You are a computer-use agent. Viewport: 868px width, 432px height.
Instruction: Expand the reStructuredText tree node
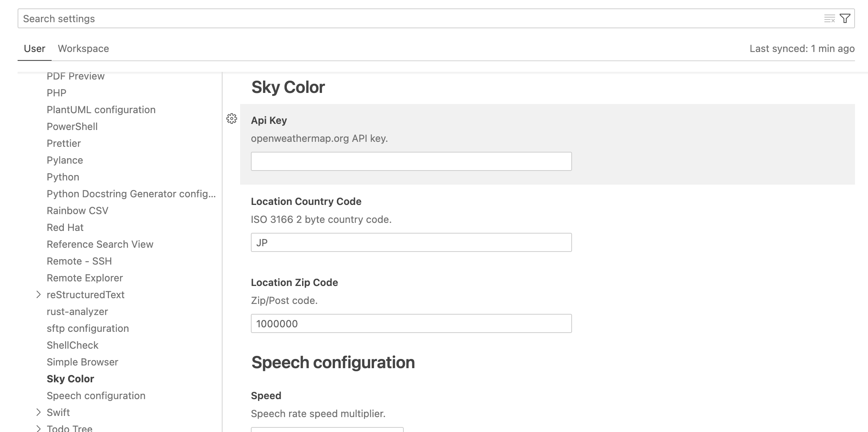[x=38, y=294]
